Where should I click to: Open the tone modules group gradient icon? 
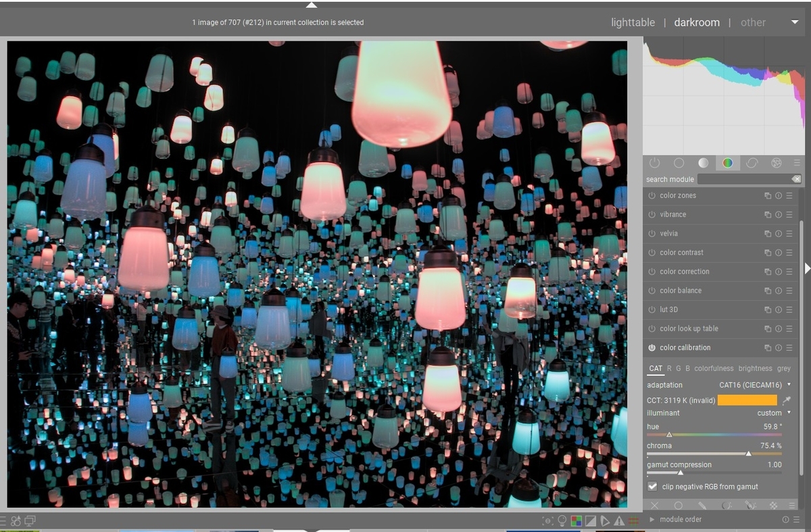(703, 163)
